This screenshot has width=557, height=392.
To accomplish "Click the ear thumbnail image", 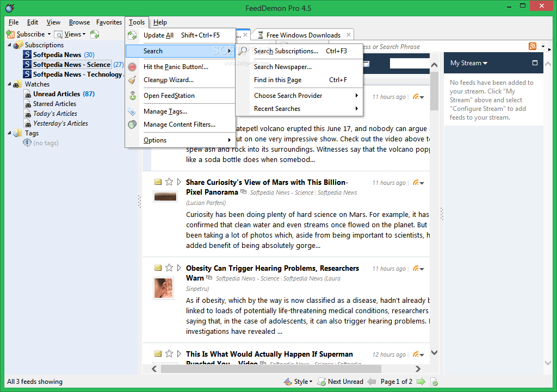I will pos(163,288).
